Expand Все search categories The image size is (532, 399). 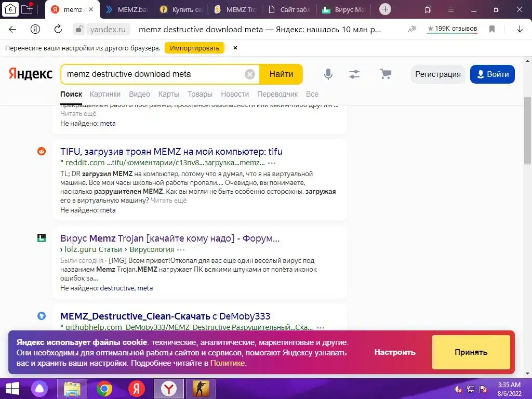tap(312, 94)
